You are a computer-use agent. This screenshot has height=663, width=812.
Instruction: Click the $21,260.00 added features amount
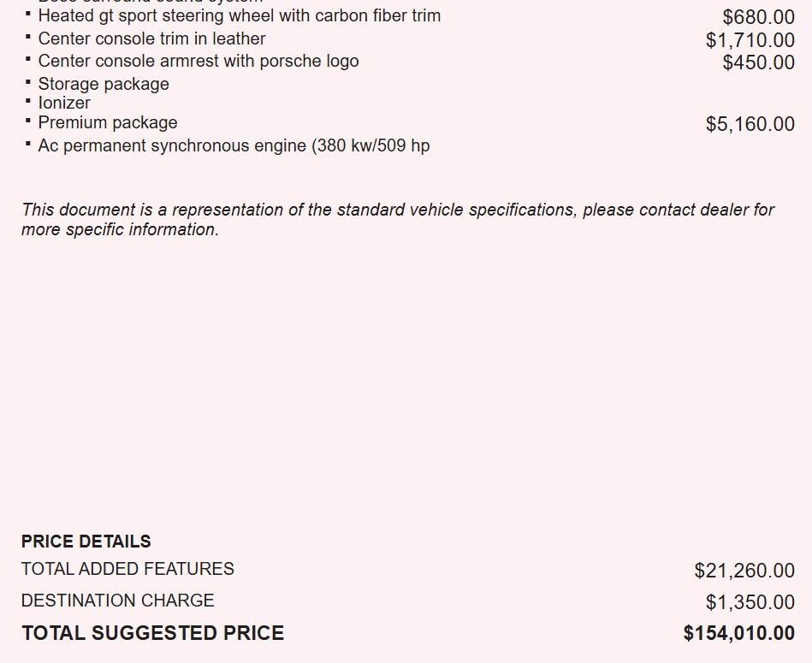pyautogui.click(x=744, y=571)
